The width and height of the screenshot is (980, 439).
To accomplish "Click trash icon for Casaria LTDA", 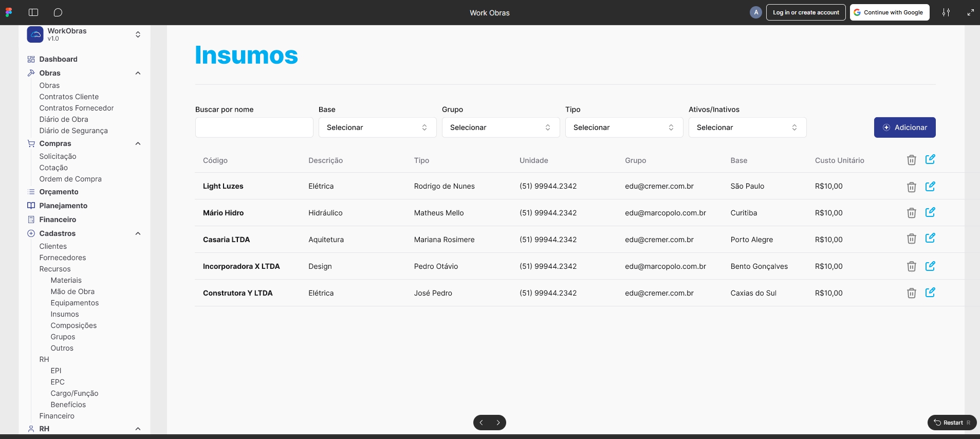I will [911, 239].
